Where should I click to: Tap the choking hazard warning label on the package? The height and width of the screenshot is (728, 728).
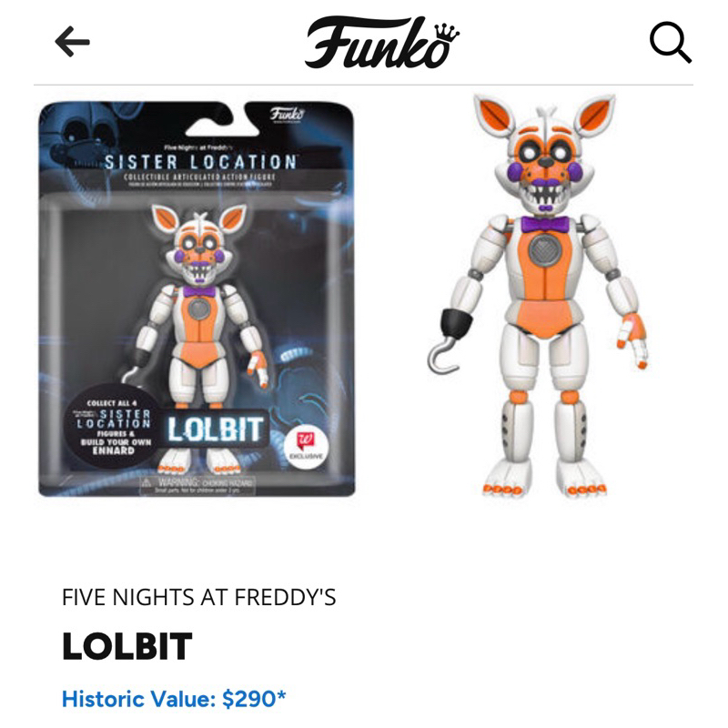pos(197,485)
